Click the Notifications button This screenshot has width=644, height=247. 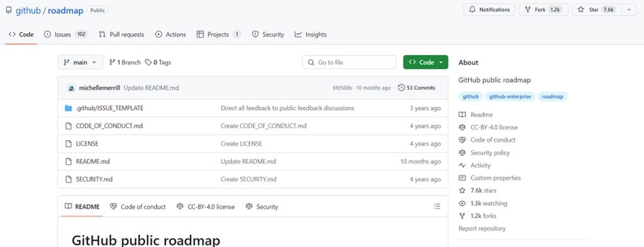[489, 9]
